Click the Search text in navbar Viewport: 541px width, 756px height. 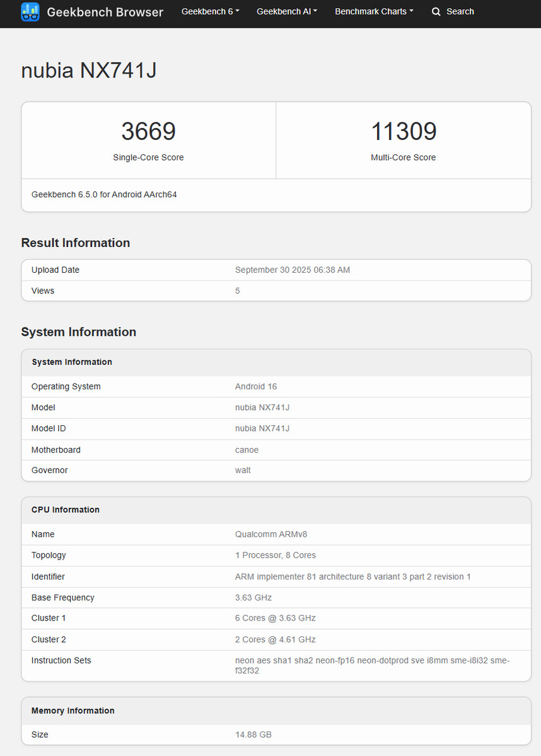[460, 11]
